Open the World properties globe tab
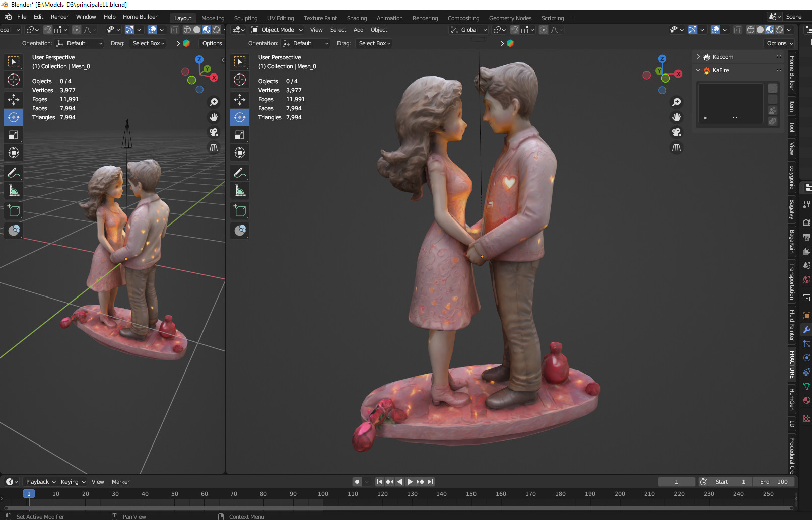 807,279
